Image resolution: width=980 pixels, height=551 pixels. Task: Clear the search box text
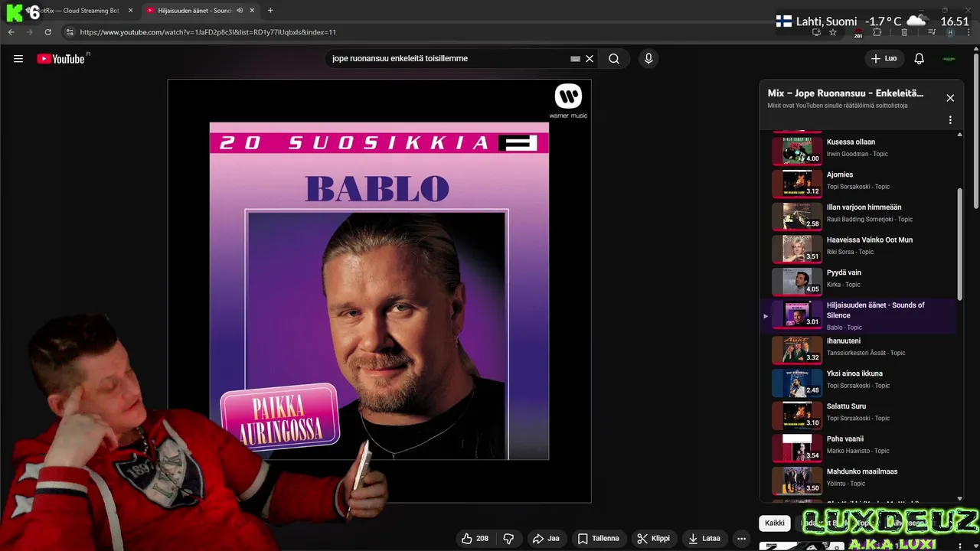pyautogui.click(x=590, y=59)
